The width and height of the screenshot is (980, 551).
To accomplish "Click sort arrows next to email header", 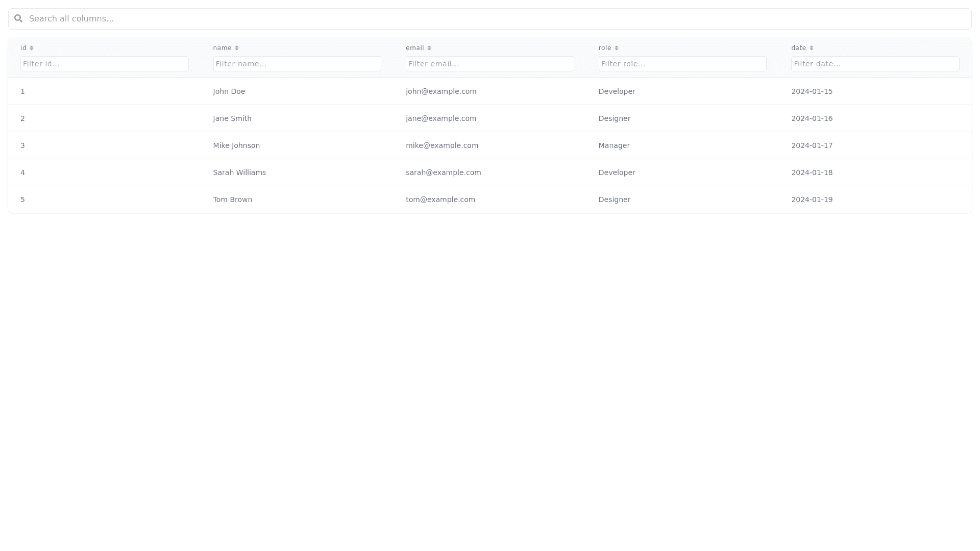I will pyautogui.click(x=429, y=48).
